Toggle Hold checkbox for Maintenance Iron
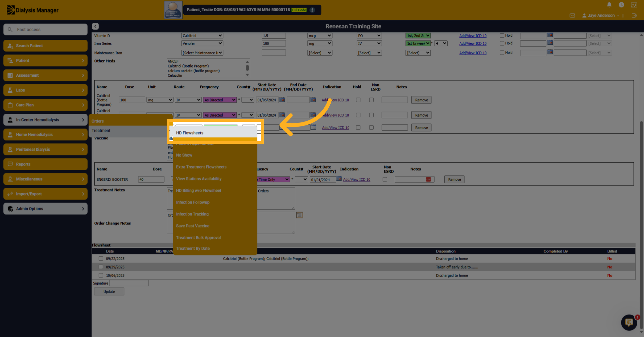Screen dimensions: 644x337 click(x=502, y=53)
